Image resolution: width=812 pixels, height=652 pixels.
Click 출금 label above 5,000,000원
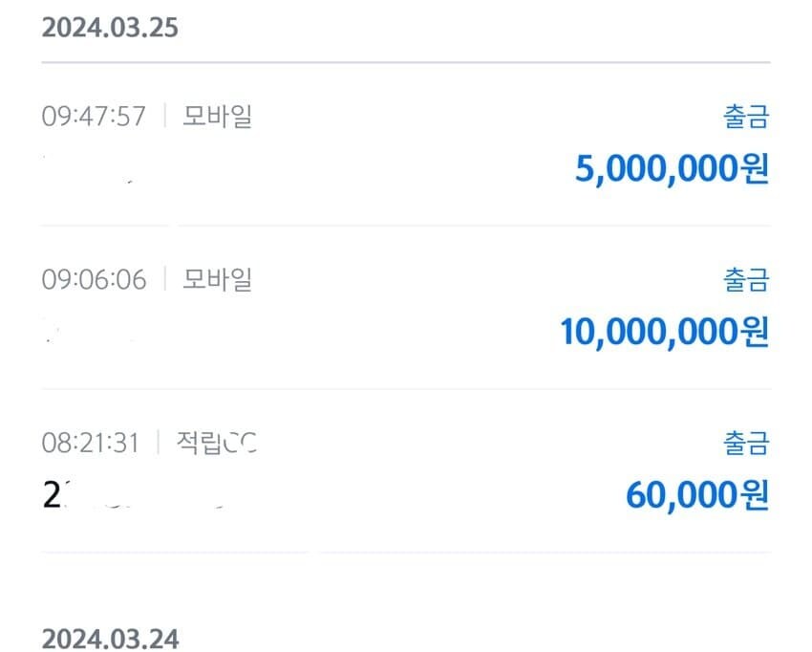[745, 118]
